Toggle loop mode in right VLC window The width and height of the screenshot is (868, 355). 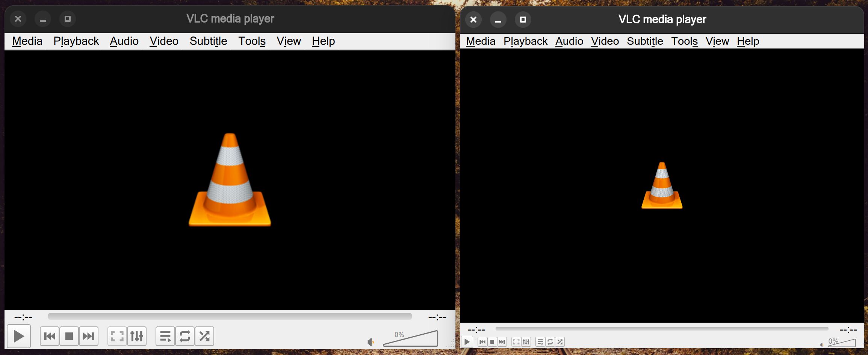point(550,342)
